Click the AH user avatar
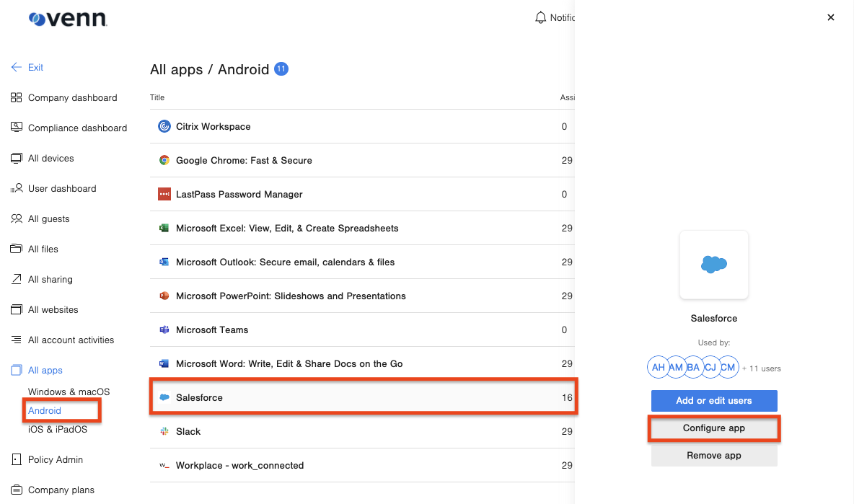Screen dimensions: 854x504 coord(658,367)
